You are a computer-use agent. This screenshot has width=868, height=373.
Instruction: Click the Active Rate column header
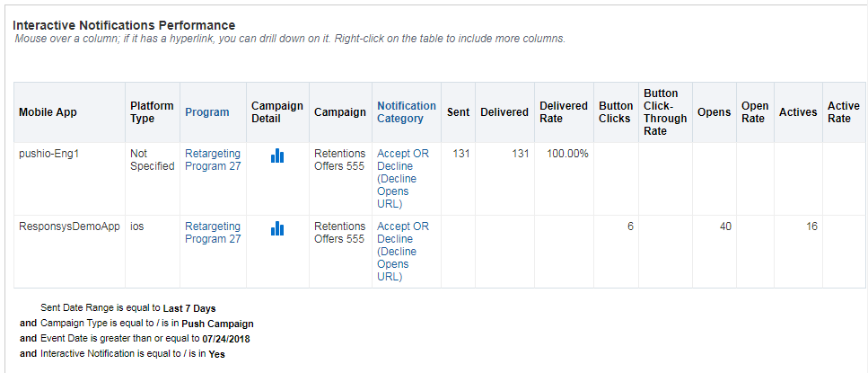[843, 112]
